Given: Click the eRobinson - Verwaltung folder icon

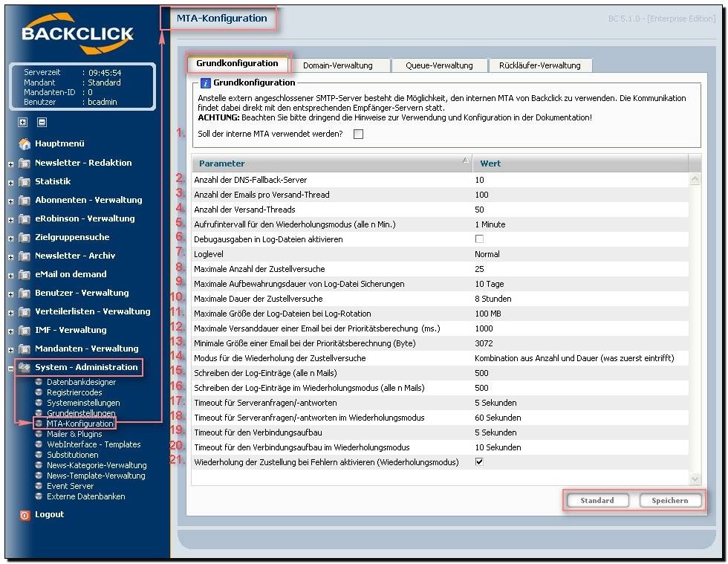Looking at the screenshot, I should (24, 218).
